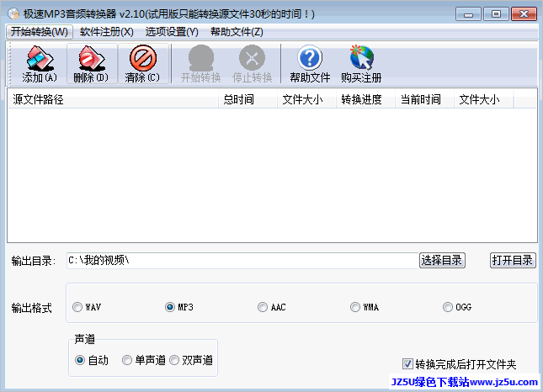Viewport: 543px width, 392px height.
Task: Click the JZ5U www.jz5u.com link
Action: [x=465, y=382]
